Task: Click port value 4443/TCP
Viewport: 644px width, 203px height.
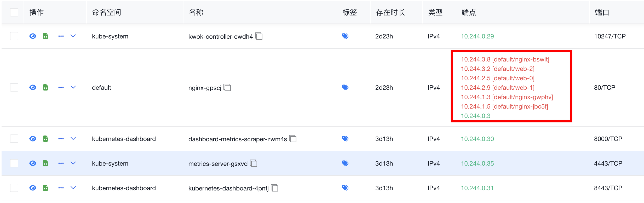Action: pyautogui.click(x=608, y=163)
